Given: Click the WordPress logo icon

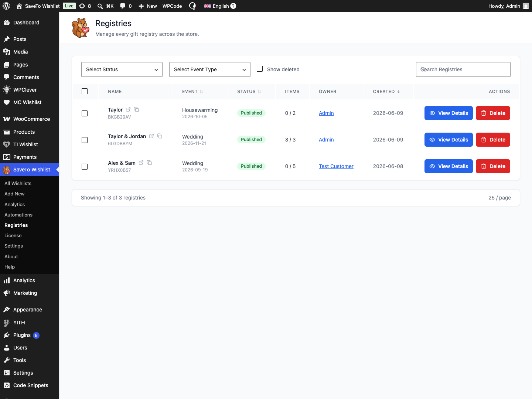Looking at the screenshot, I should click(6, 6).
